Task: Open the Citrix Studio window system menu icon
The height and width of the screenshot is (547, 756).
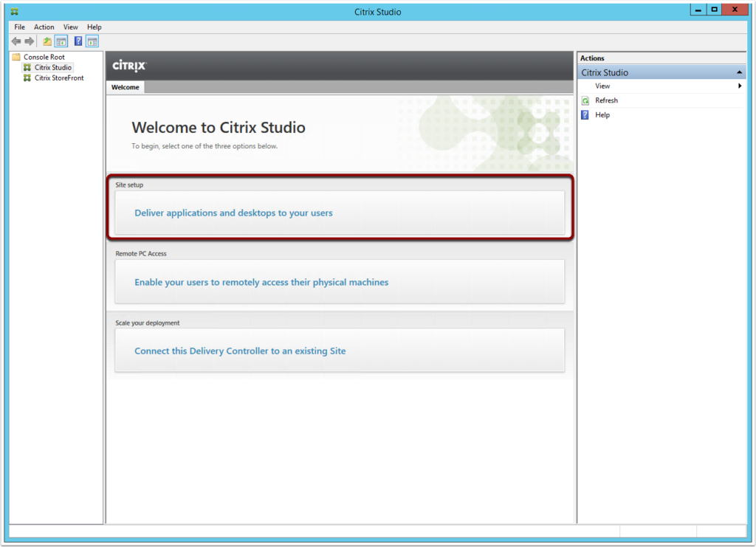Action: [x=15, y=12]
